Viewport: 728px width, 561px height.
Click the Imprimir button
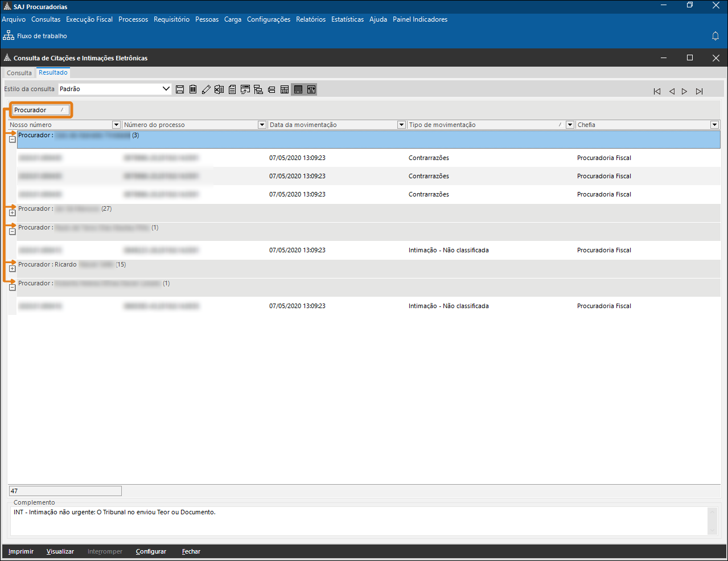point(21,551)
